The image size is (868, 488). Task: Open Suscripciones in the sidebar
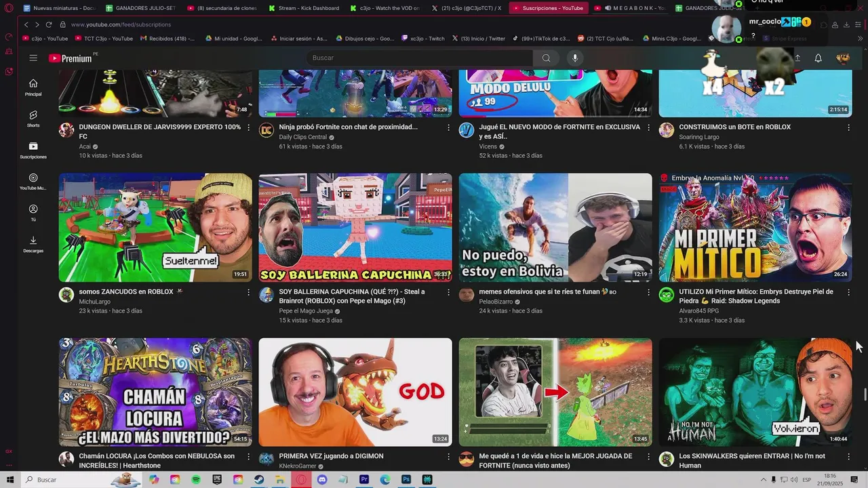tap(33, 150)
